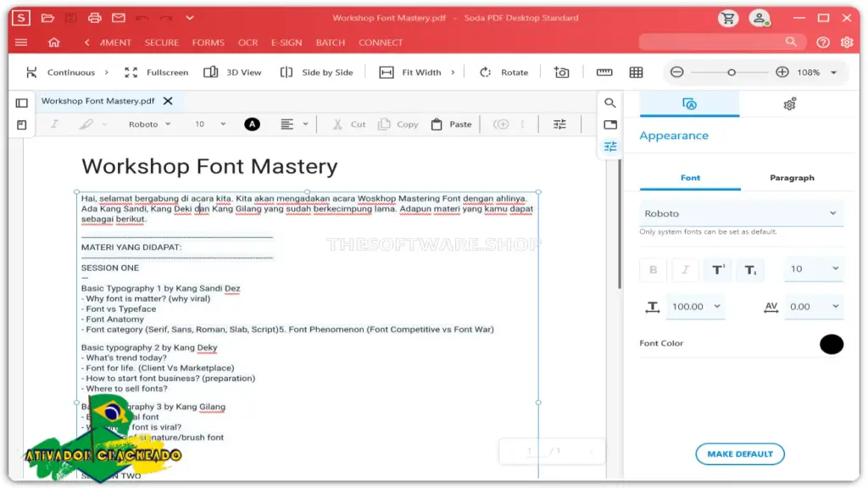Open font size dropdown in Appearance panel
868x488 pixels.
(x=814, y=269)
